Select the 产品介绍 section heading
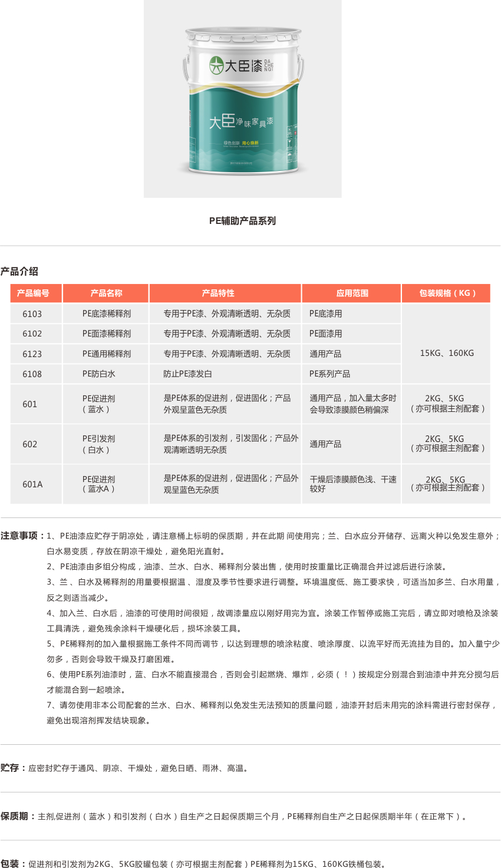Image resolution: width=501 pixels, height=868 pixels. (x=19, y=272)
